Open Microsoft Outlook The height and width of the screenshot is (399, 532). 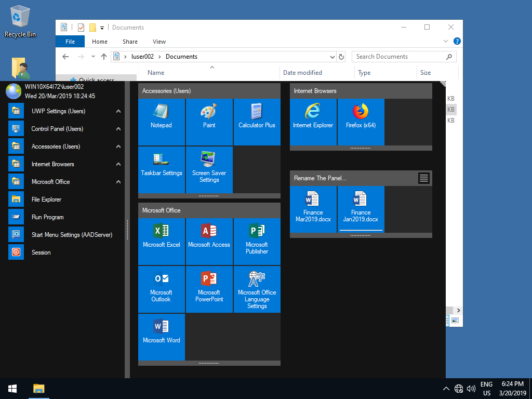[161, 287]
